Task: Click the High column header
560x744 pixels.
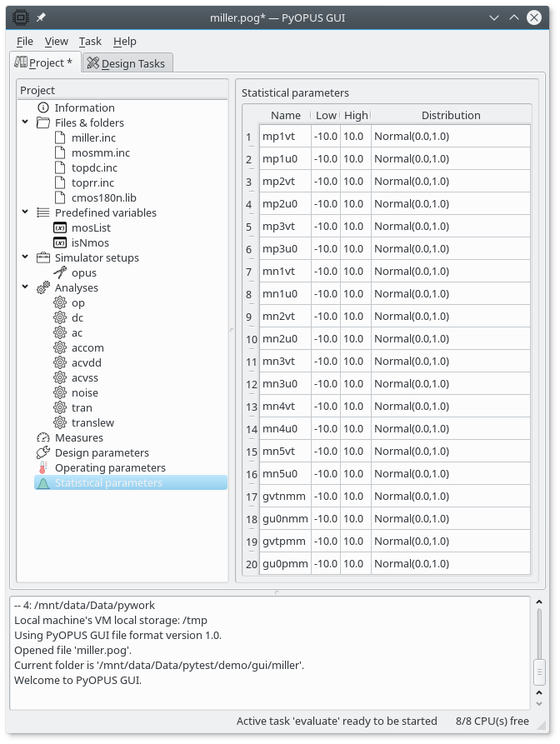Action: coord(356,115)
